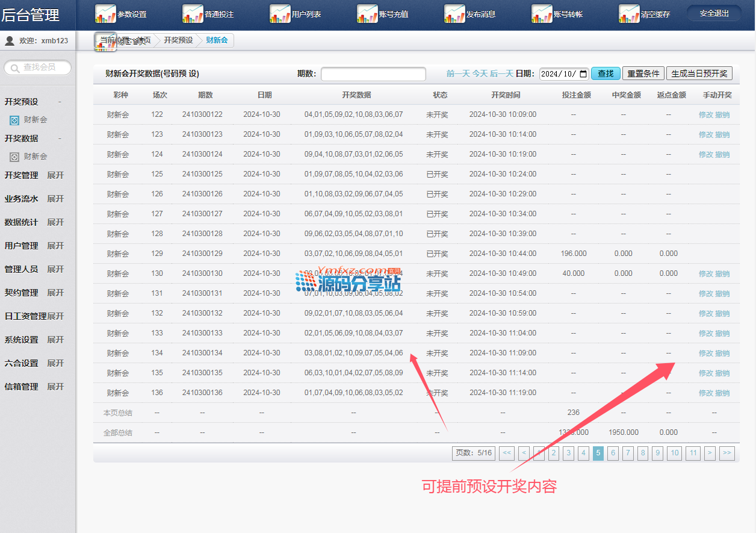Open the date picker calendar control

(x=582, y=74)
